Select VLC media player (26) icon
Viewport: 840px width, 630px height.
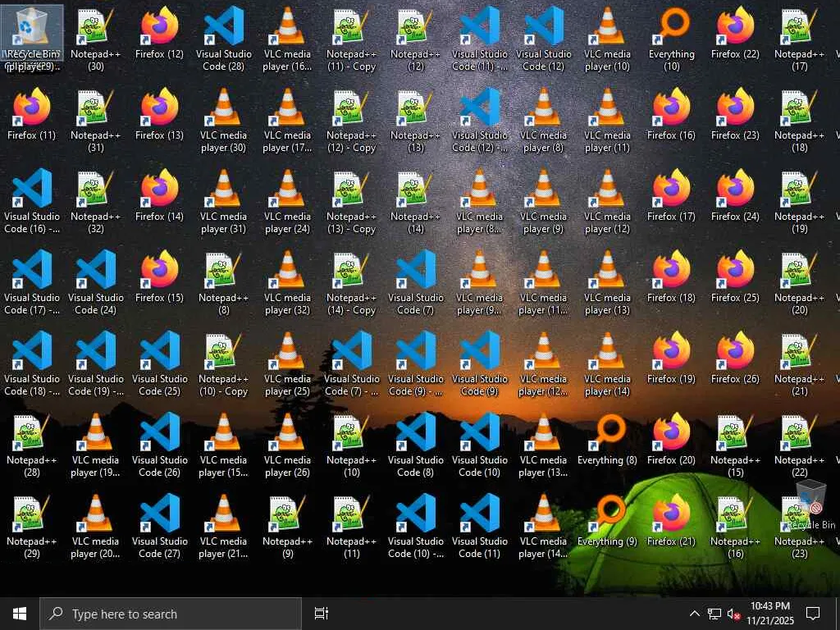point(287,445)
